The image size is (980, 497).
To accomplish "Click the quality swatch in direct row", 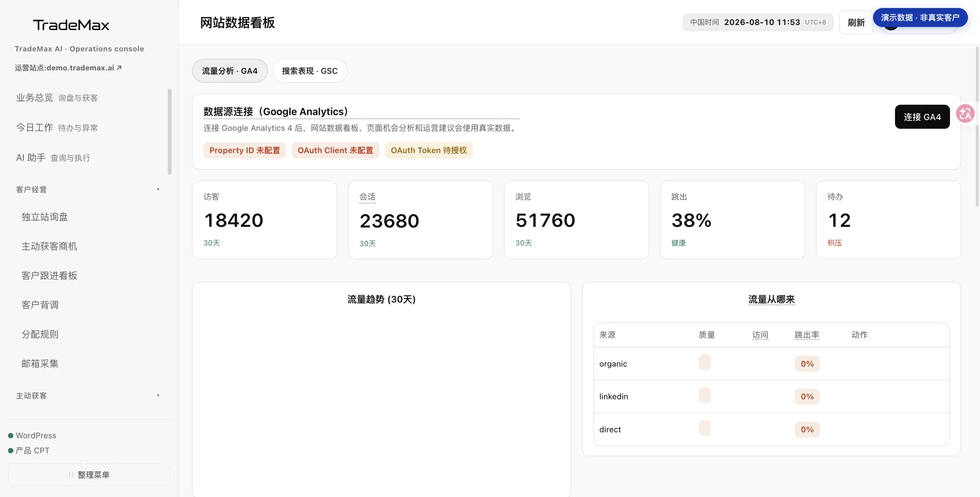I will (x=705, y=428).
